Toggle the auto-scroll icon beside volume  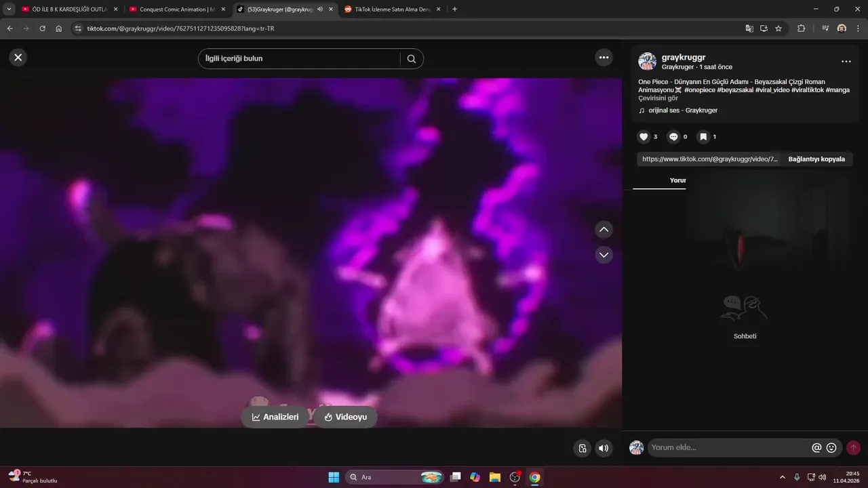coord(582,448)
